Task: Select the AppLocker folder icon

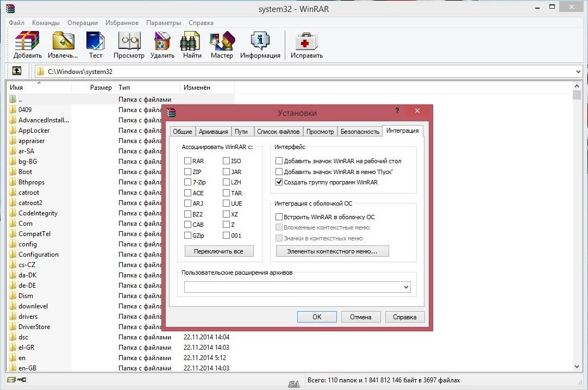Action: click(x=12, y=130)
